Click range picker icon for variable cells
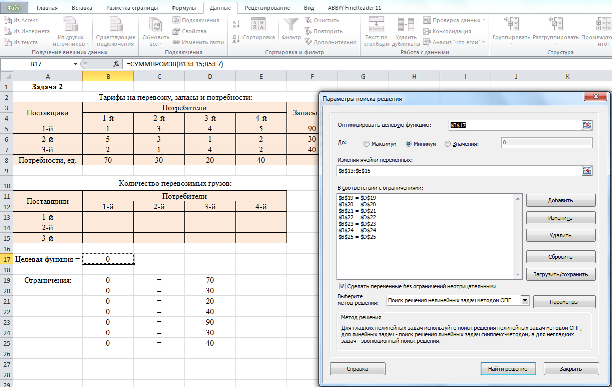Image resolution: width=612 pixels, height=387 pixels. point(587,171)
